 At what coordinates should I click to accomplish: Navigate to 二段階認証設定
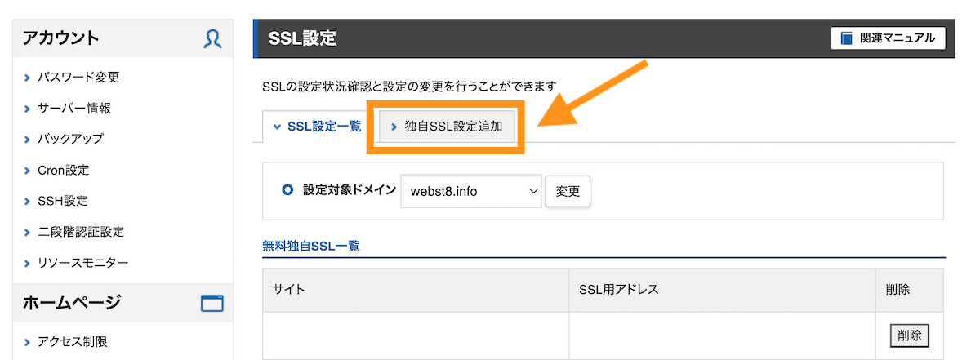pos(80,232)
